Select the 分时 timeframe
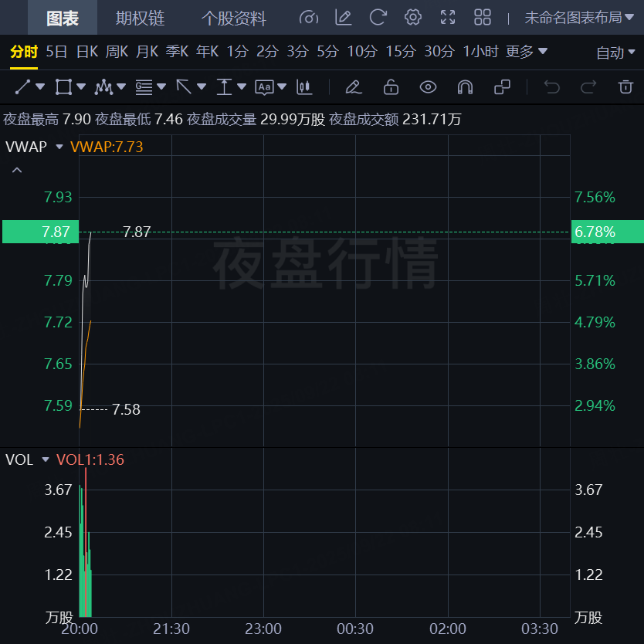Image resolution: width=644 pixels, height=644 pixels. click(24, 52)
